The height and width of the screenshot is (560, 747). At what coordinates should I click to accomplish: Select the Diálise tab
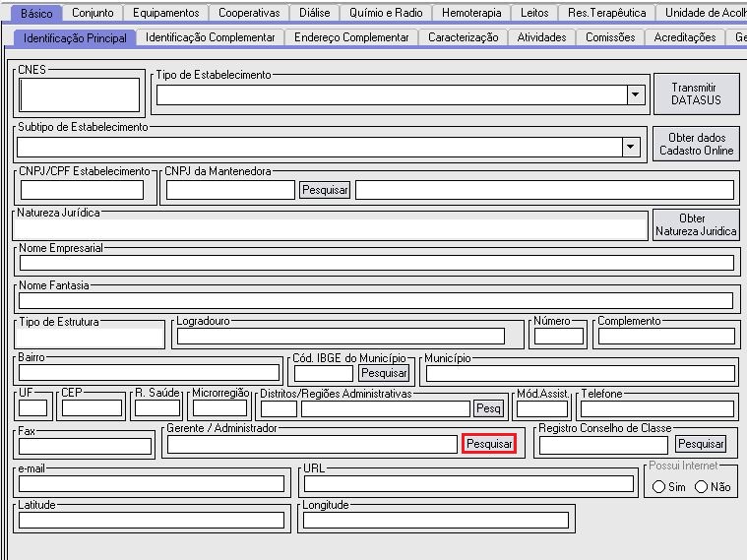(314, 13)
